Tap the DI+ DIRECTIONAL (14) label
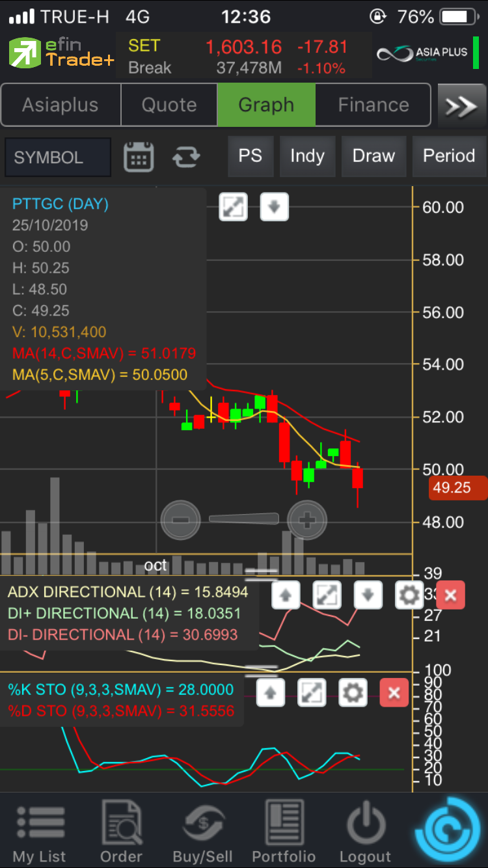 [x=124, y=614]
